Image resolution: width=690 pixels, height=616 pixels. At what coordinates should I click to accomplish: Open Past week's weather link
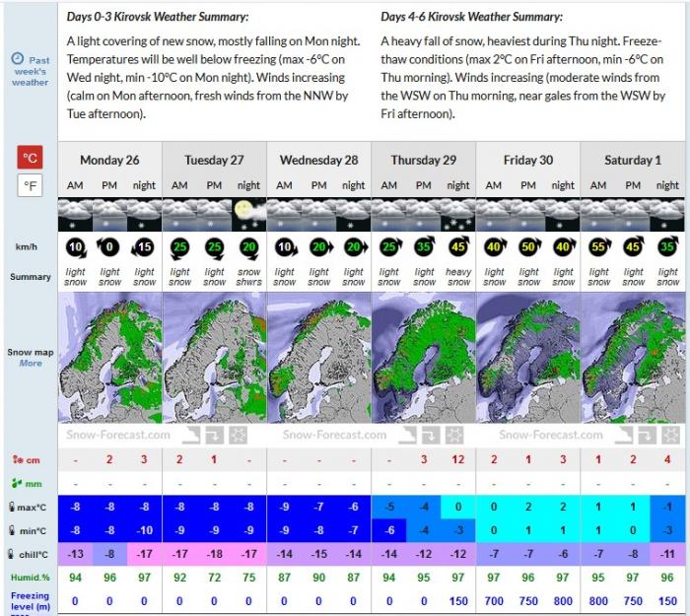(31, 71)
